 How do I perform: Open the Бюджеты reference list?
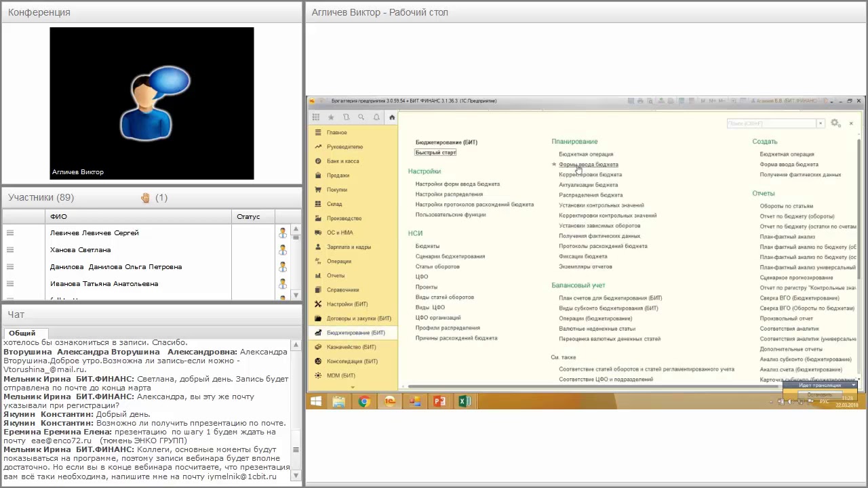[x=427, y=246]
